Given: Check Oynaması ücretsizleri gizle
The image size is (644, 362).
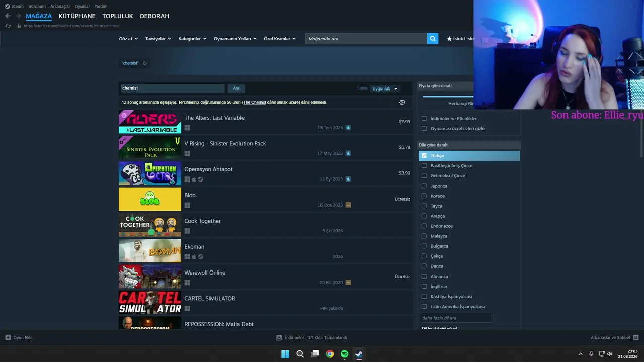Looking at the screenshot, I should 424,129.
